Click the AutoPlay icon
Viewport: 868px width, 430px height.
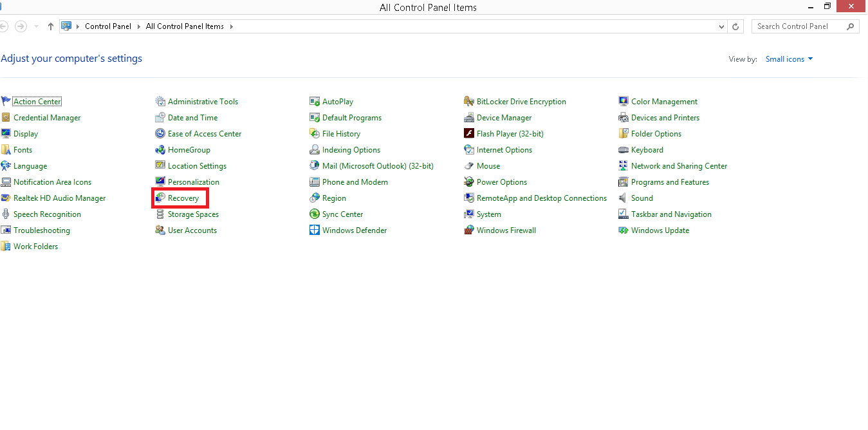click(315, 101)
